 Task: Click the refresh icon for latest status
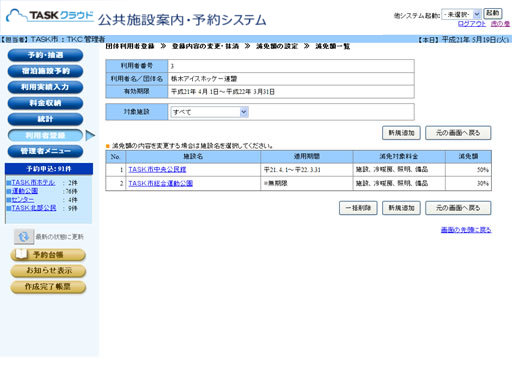(24, 237)
